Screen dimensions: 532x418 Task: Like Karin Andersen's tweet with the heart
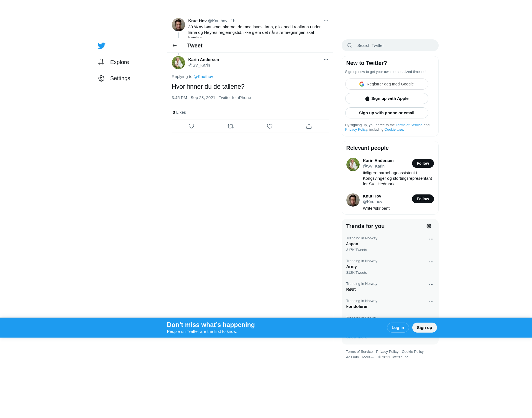tap(270, 126)
